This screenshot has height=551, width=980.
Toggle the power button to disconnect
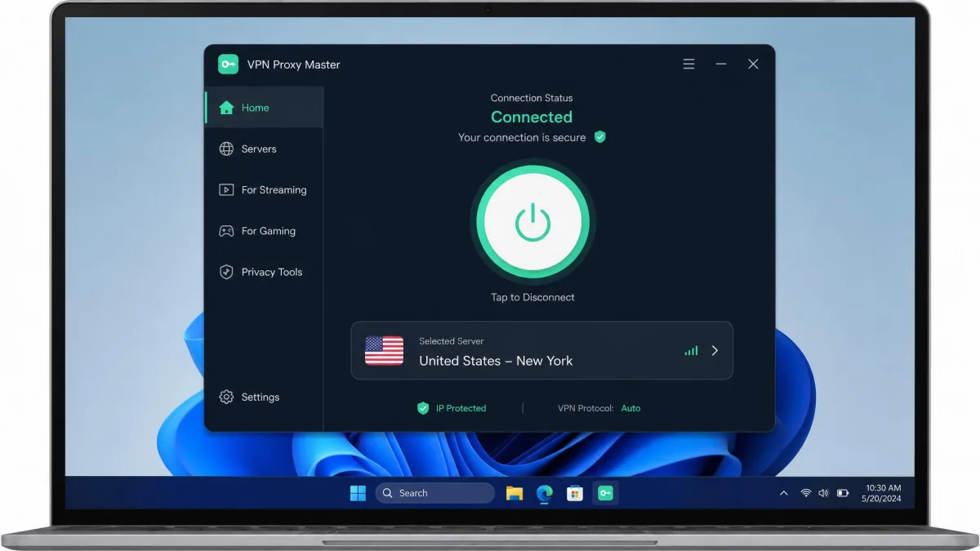pos(532,221)
